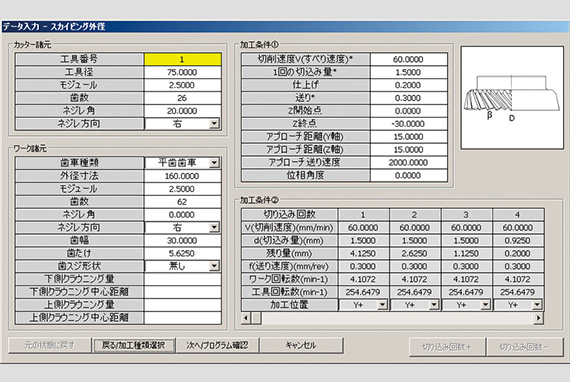Click the work 歯数 field showing 62
Screen dimensions: 570x382
[x=182, y=202]
